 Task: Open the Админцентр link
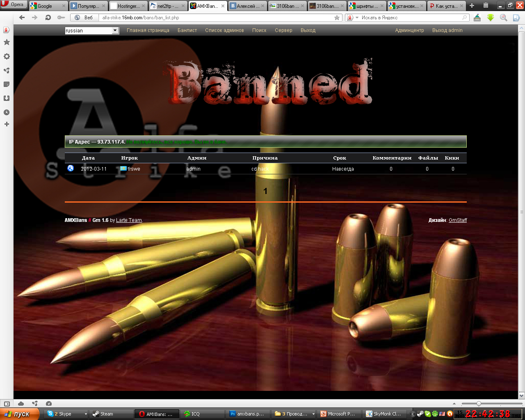pyautogui.click(x=410, y=30)
